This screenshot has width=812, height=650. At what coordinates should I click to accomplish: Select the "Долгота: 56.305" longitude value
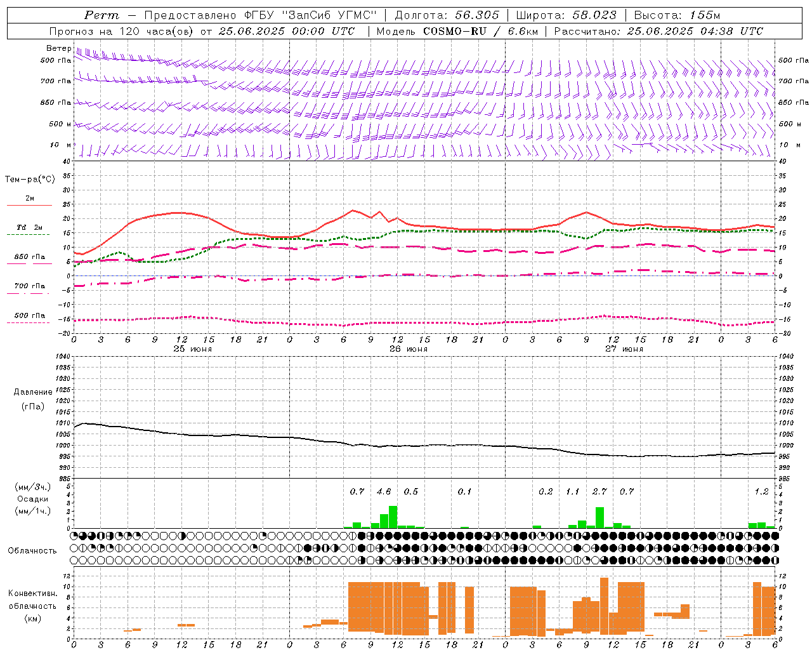(447, 15)
